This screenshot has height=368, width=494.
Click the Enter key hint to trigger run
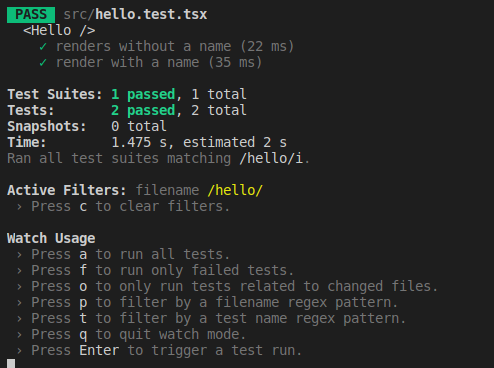pyautogui.click(x=99, y=351)
